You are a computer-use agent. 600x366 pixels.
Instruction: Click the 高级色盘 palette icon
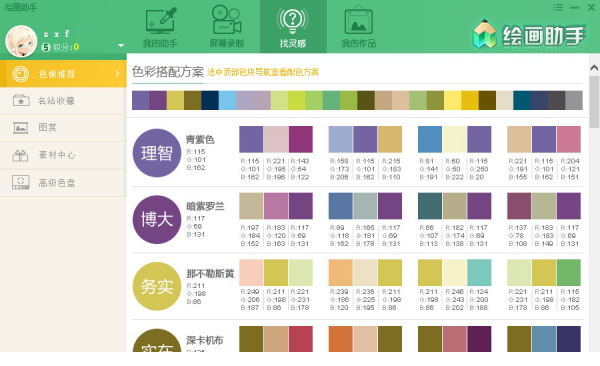click(21, 183)
